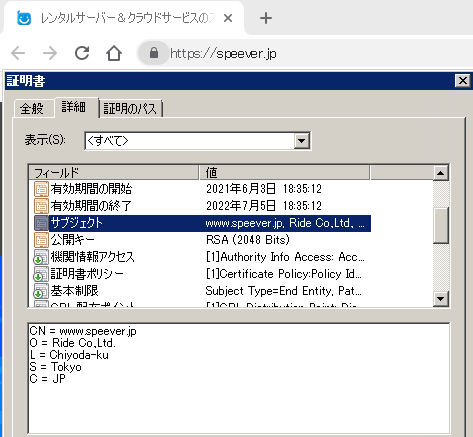Click the padlock site security icon
This screenshot has width=473, height=437.
[154, 53]
